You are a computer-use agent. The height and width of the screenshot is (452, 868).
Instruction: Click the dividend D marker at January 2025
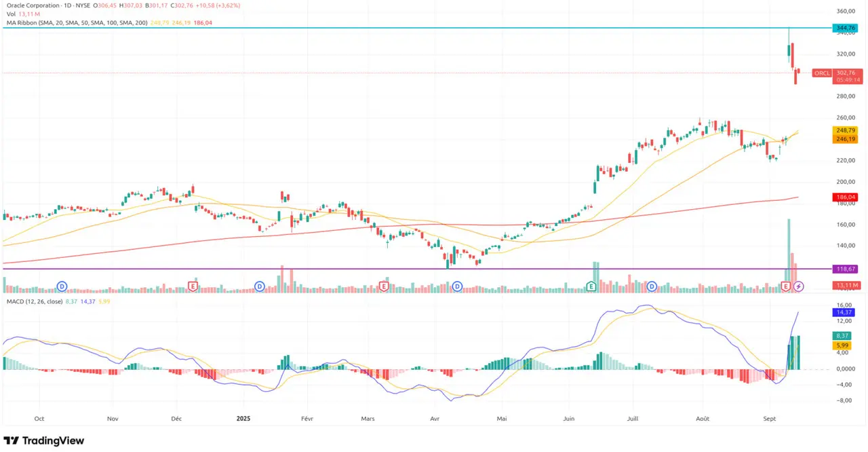point(259,286)
